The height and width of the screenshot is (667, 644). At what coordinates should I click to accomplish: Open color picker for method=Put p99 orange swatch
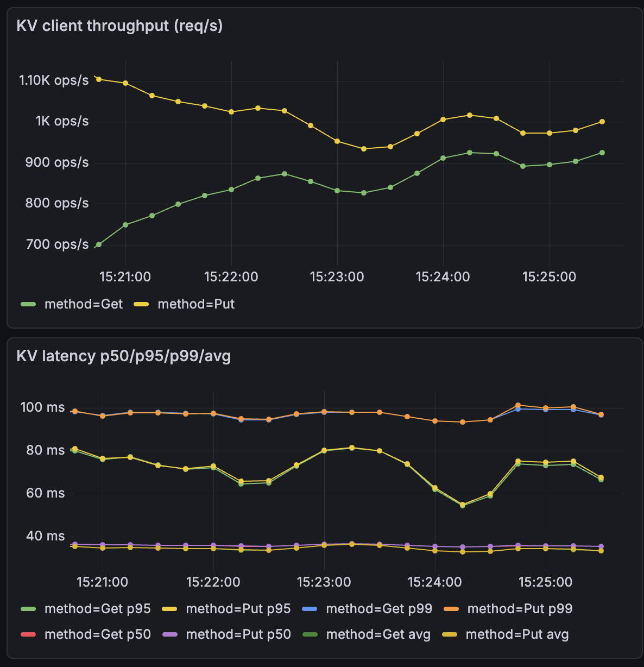pos(451,609)
